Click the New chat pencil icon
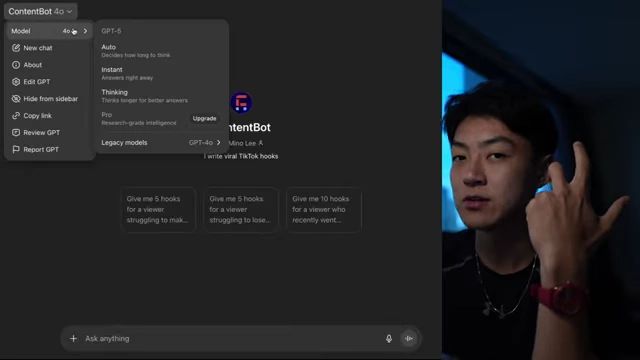Screen dimensions: 640x360 16,48
